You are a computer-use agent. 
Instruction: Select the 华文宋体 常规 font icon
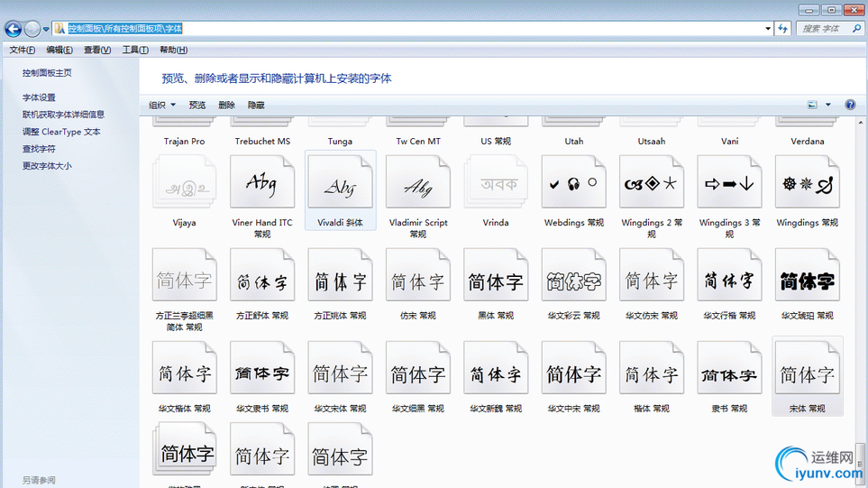pos(341,368)
